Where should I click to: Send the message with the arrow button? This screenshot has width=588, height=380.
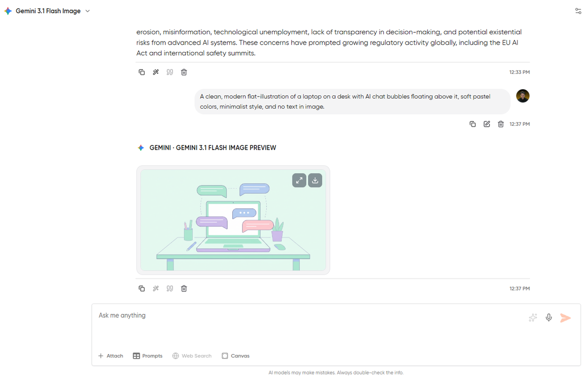pos(565,317)
